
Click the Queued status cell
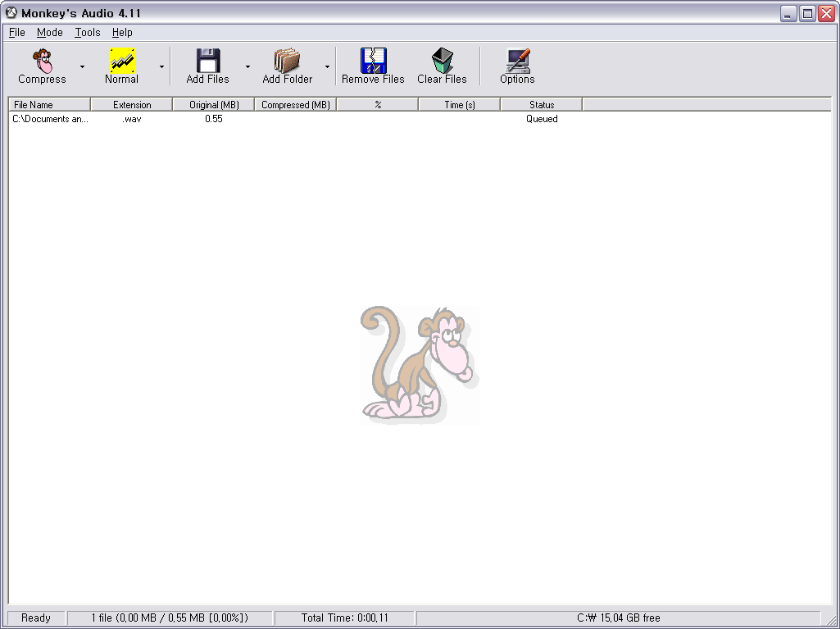pos(542,119)
